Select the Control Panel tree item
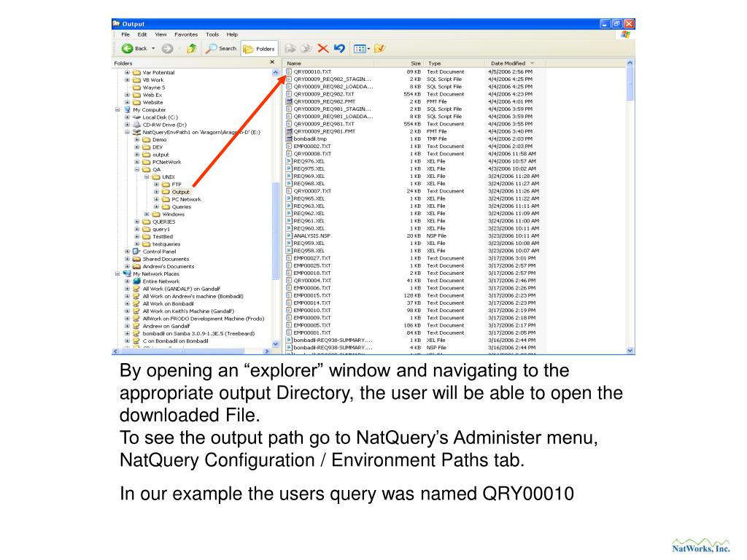 pos(159,252)
